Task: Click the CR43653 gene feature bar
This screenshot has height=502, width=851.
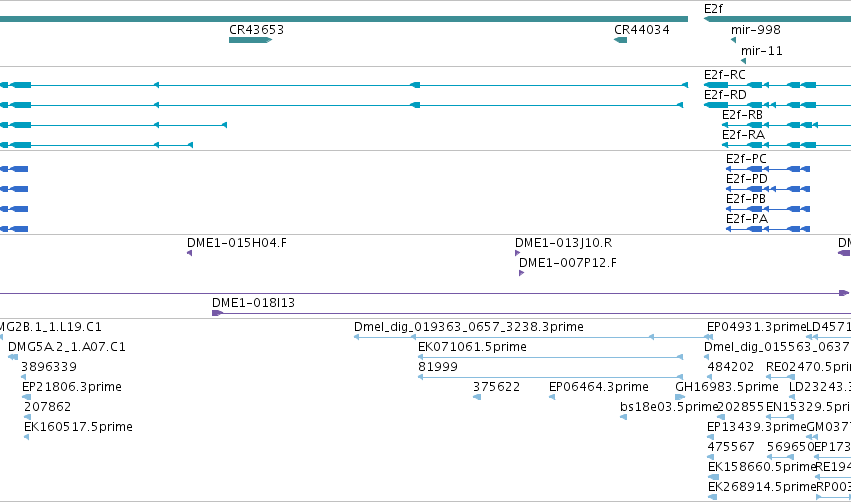Action: click(x=250, y=40)
